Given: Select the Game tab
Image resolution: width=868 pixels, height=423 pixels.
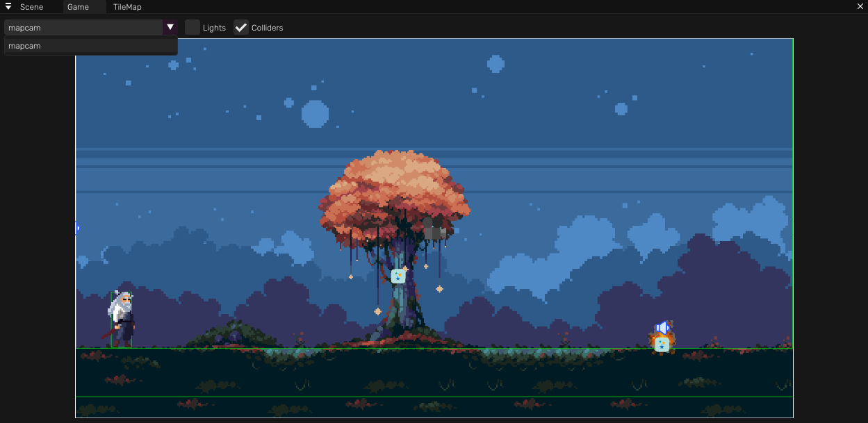Looking at the screenshot, I should click(78, 7).
